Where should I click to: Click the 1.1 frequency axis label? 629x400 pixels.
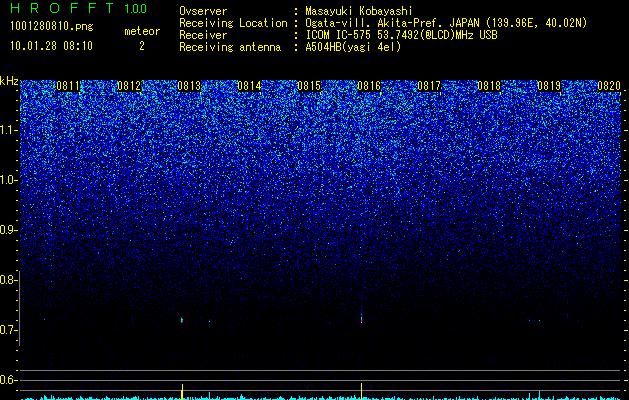pyautogui.click(x=8, y=130)
